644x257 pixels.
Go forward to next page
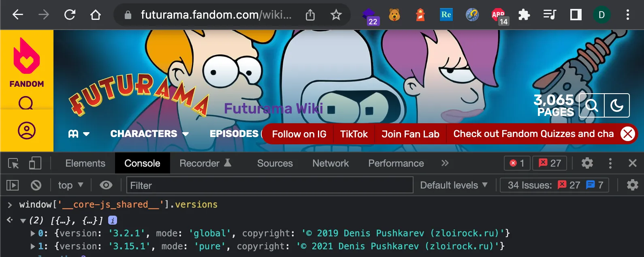pyautogui.click(x=44, y=15)
